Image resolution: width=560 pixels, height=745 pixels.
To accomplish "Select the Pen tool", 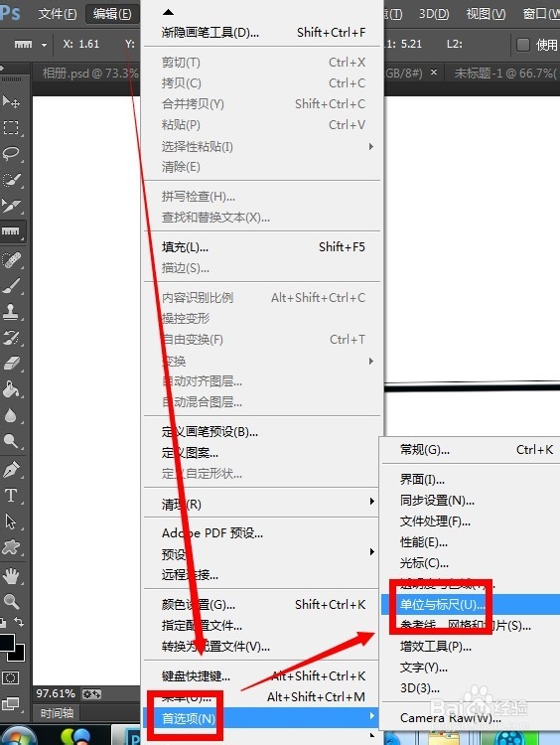I will point(11,470).
